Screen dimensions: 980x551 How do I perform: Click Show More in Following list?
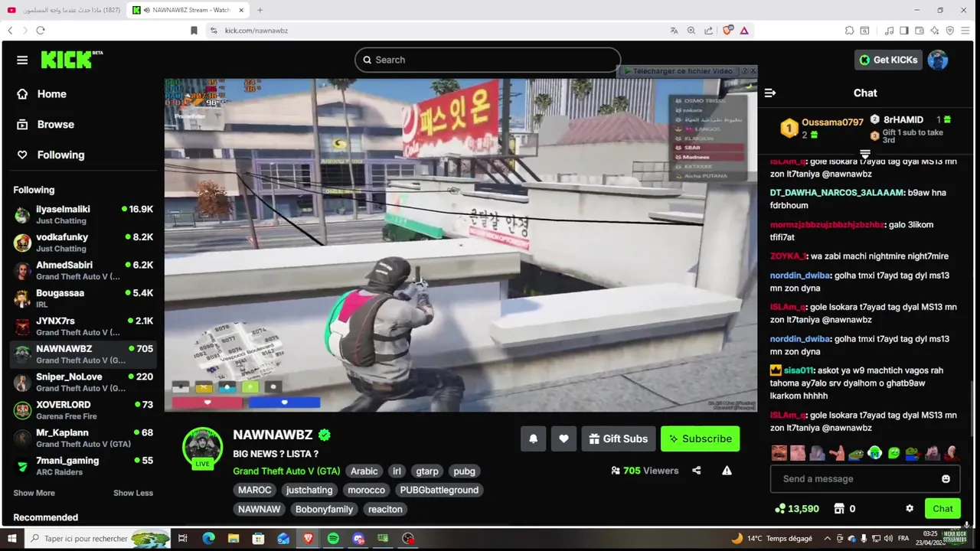tap(34, 493)
